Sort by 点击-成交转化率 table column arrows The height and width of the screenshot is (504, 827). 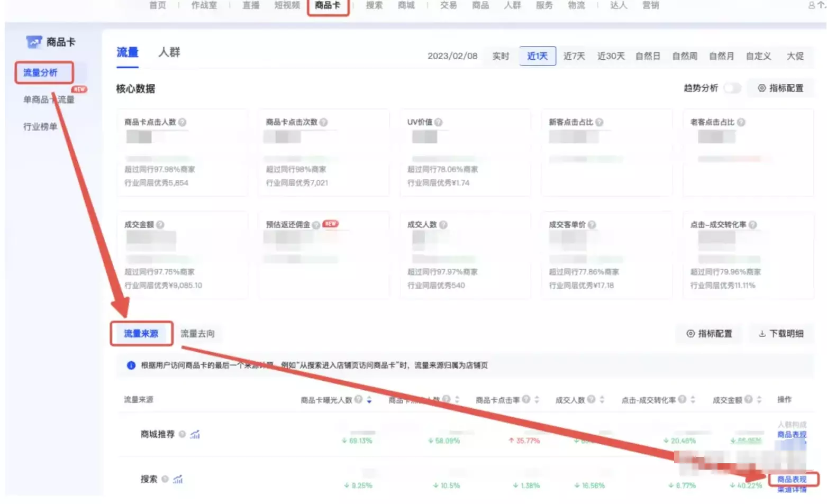(693, 400)
